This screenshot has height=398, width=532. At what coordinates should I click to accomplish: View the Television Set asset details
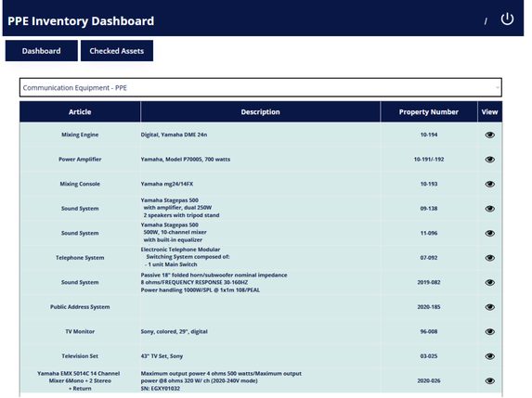click(489, 356)
